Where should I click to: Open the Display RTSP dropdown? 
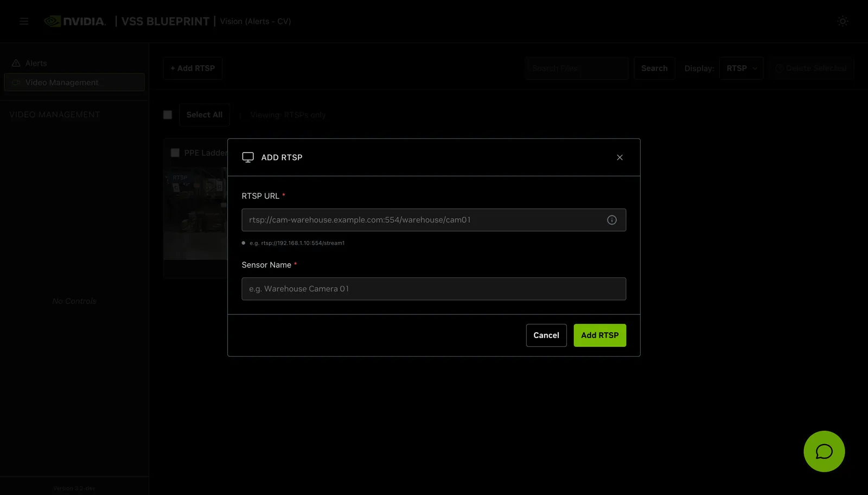coord(741,68)
